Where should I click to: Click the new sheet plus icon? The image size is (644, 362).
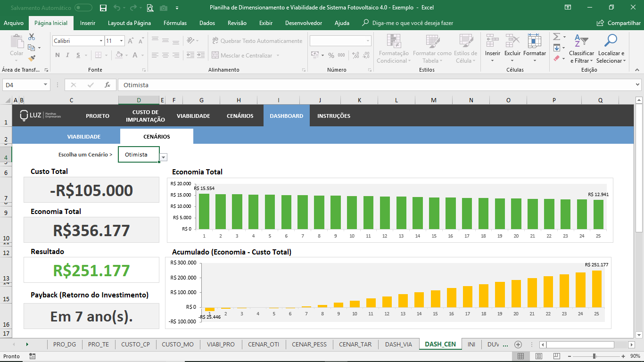[x=518, y=344]
